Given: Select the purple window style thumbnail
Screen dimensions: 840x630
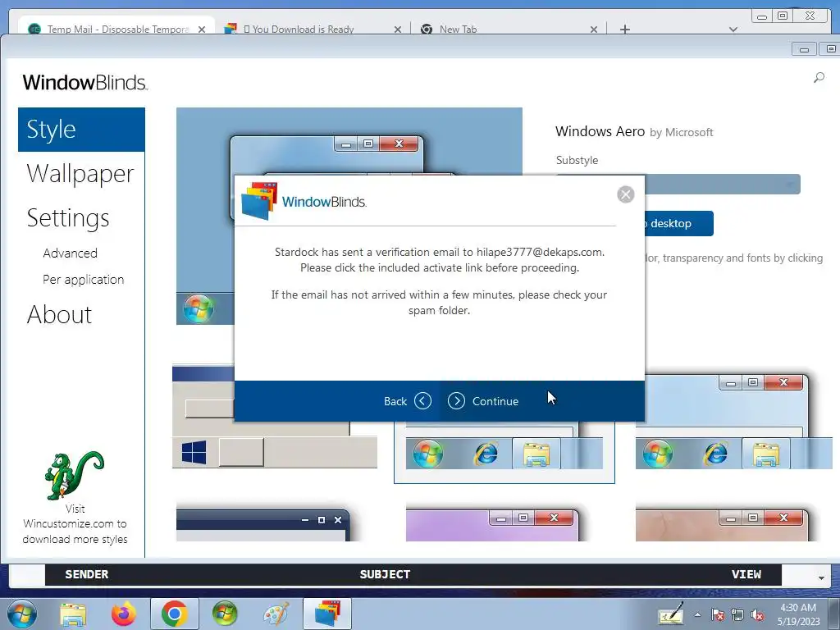Looking at the screenshot, I should coord(492,524).
